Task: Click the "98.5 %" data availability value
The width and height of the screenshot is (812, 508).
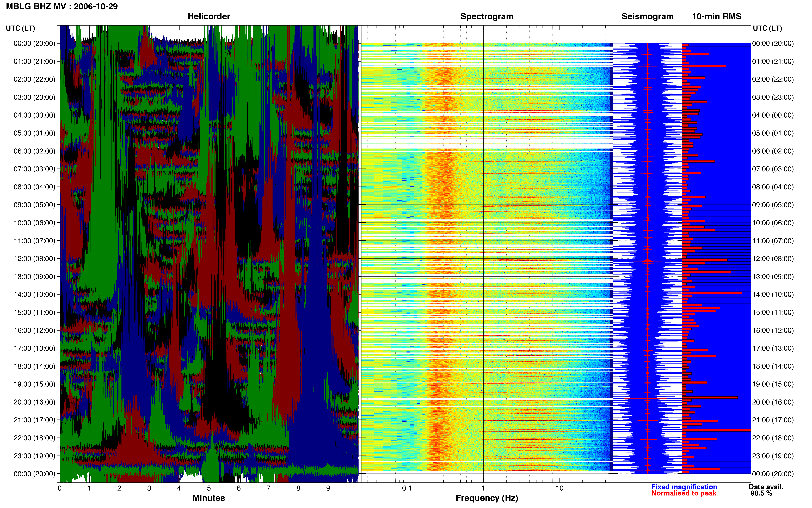Action: [762, 493]
